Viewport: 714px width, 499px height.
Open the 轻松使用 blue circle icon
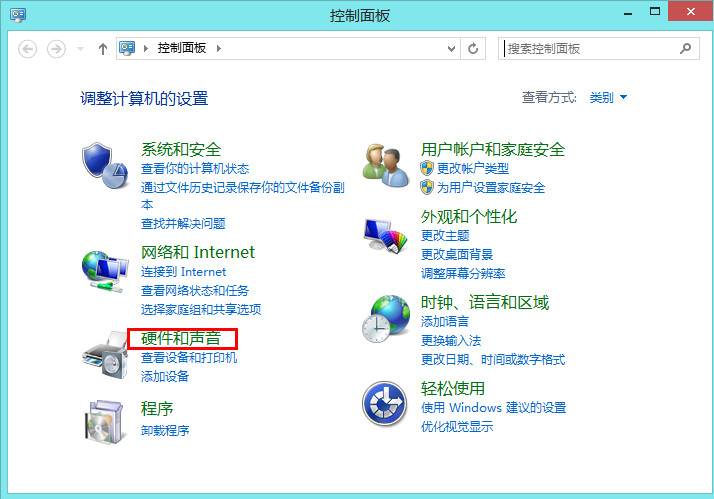click(385, 403)
